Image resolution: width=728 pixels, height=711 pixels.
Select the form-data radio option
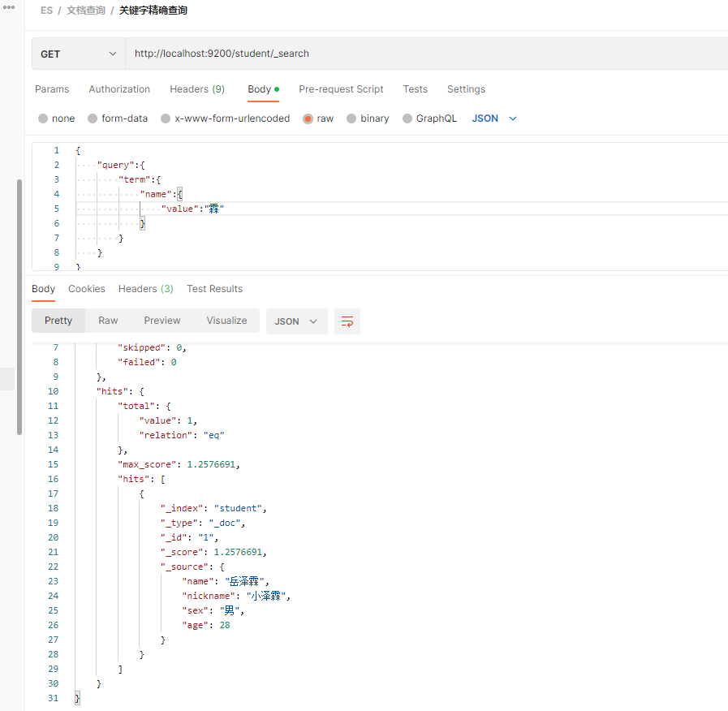(x=118, y=118)
